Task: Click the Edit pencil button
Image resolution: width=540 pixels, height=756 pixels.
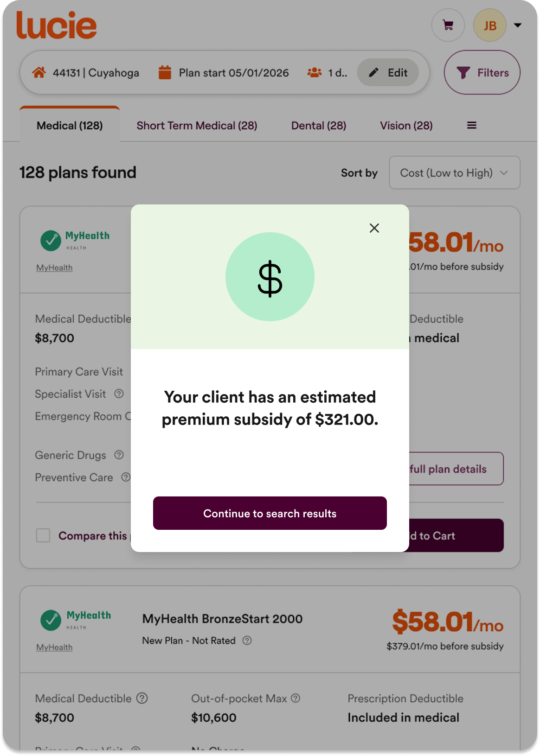Action: tap(388, 73)
